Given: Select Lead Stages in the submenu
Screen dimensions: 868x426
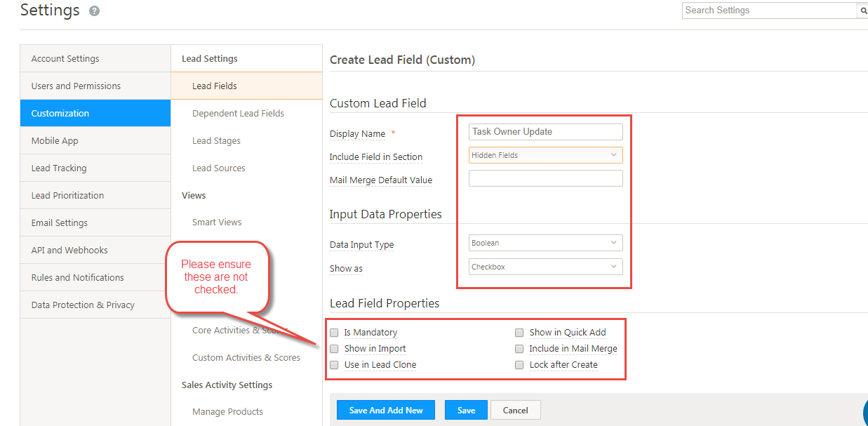Looking at the screenshot, I should (x=216, y=140).
